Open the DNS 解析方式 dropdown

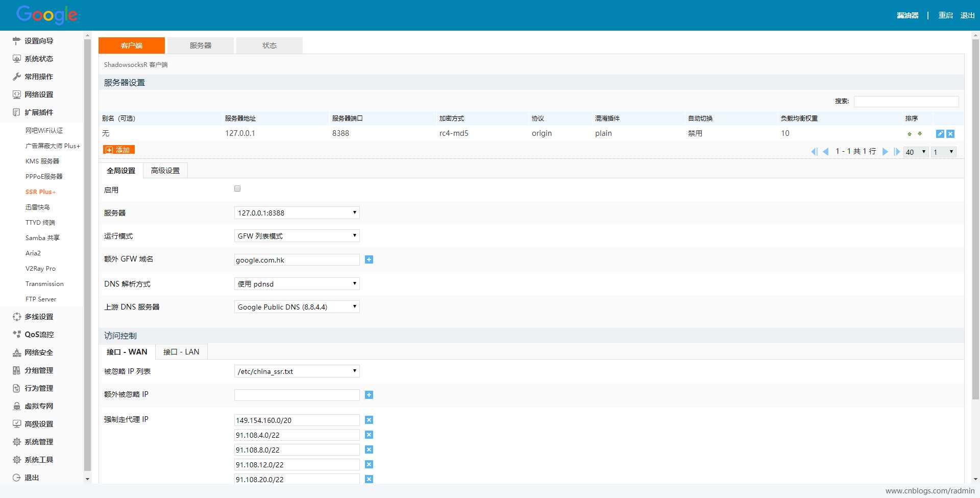297,283
